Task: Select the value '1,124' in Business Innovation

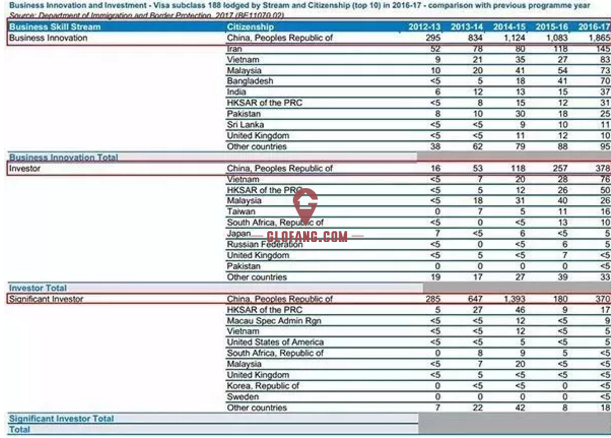Action: pyautogui.click(x=514, y=38)
